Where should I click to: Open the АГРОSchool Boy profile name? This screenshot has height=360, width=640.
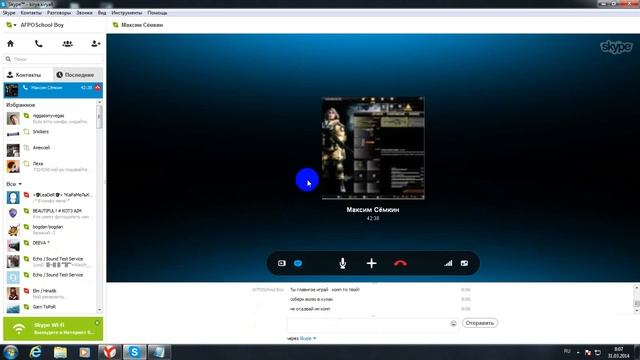(42, 25)
